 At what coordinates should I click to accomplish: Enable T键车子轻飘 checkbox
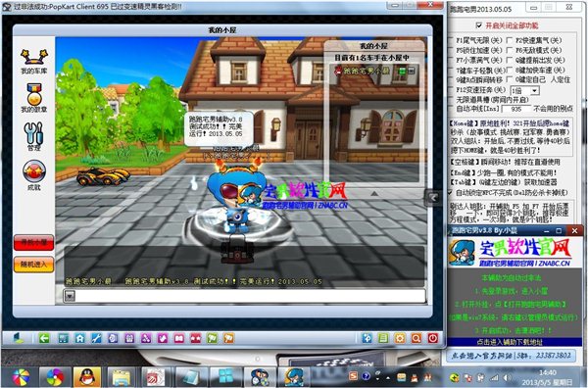pyautogui.click(x=451, y=71)
